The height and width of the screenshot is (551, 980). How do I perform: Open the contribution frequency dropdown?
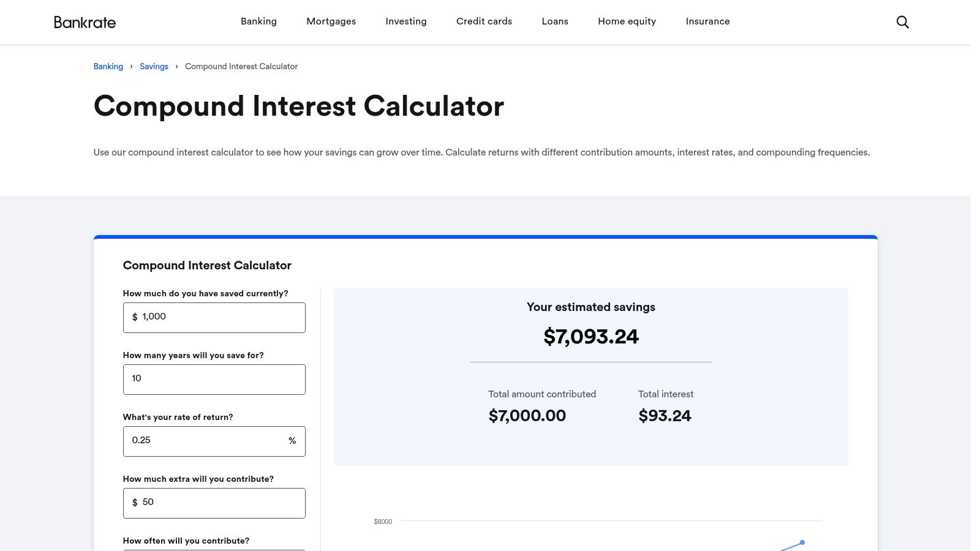pos(214,550)
